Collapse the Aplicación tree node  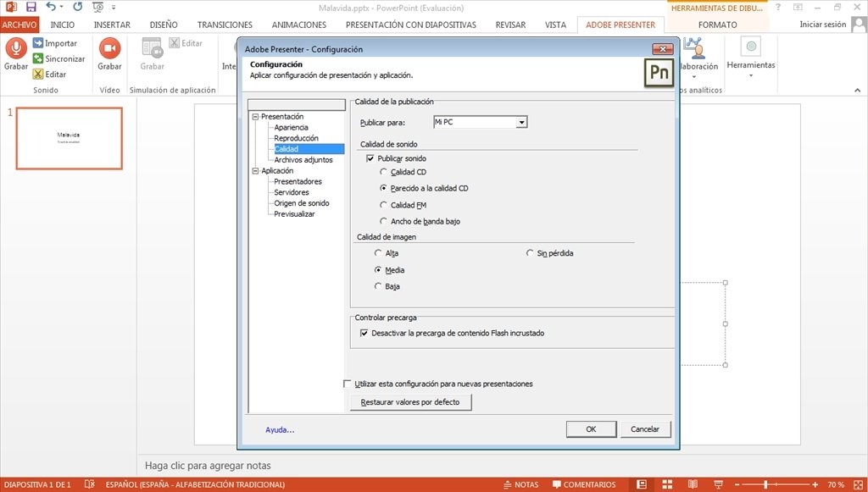(x=255, y=171)
